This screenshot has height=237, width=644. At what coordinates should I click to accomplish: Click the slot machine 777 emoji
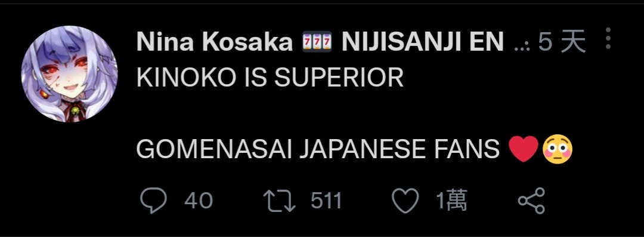tap(317, 42)
